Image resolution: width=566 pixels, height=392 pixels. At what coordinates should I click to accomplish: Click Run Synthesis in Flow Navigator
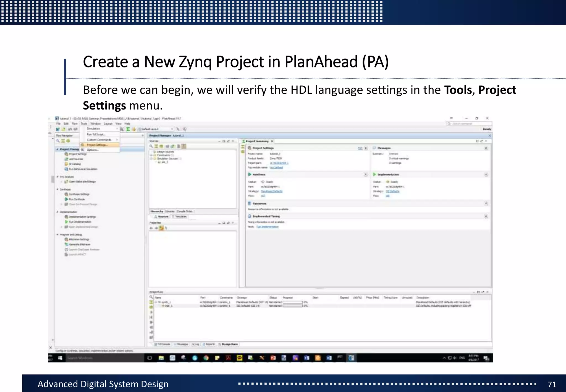click(75, 199)
